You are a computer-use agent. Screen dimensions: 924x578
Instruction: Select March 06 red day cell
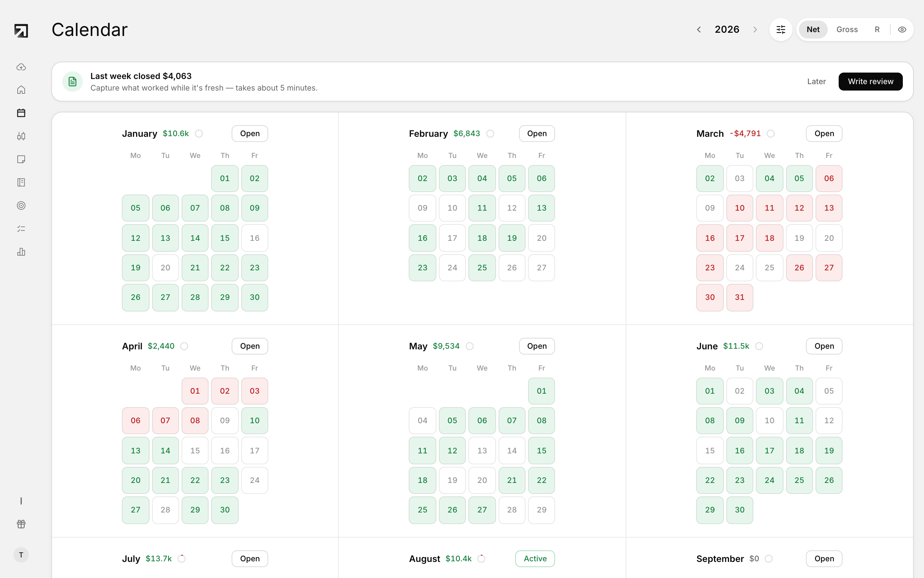click(x=828, y=179)
